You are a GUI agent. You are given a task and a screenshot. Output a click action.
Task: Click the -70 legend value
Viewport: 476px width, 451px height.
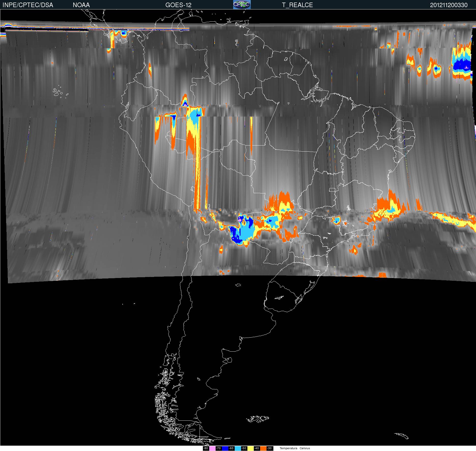(218, 448)
